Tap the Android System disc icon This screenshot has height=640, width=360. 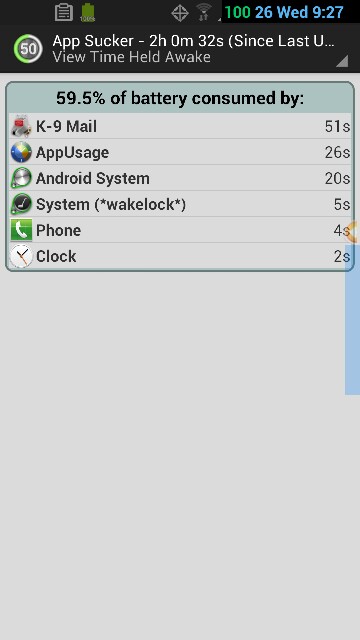[x=21, y=178]
